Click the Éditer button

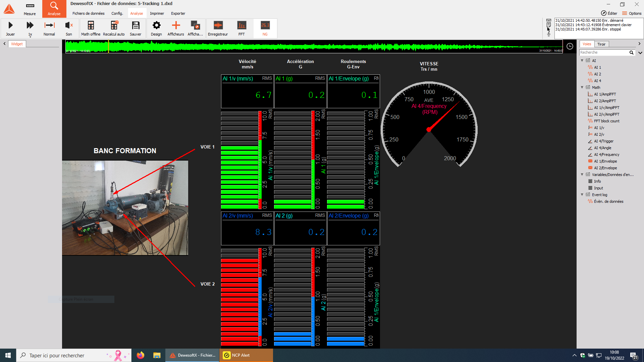(609, 13)
